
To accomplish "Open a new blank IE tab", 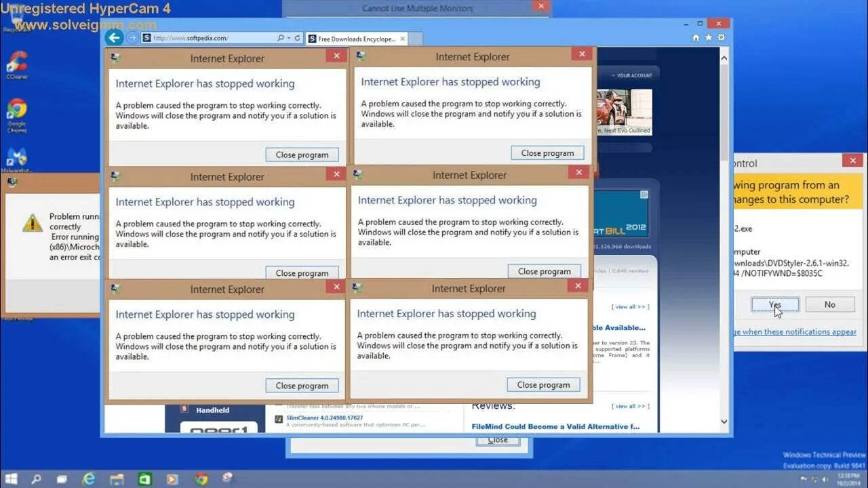I will click(415, 39).
